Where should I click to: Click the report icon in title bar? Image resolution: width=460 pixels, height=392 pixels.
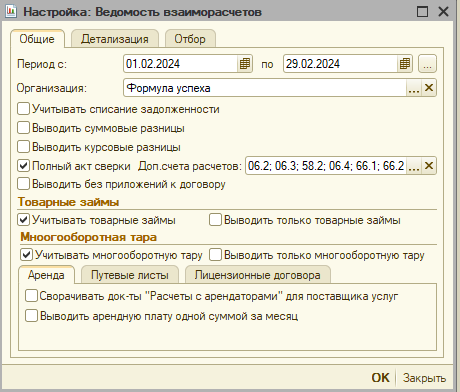11,11
